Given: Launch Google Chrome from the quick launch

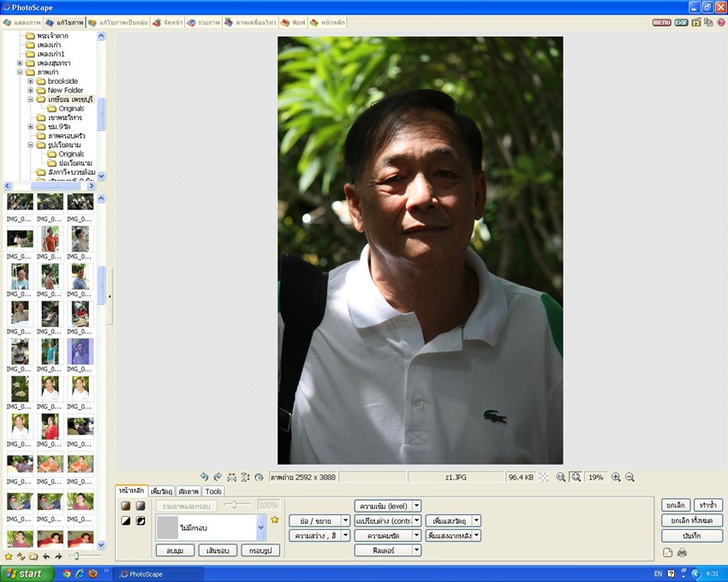Looking at the screenshot, I should (x=67, y=573).
